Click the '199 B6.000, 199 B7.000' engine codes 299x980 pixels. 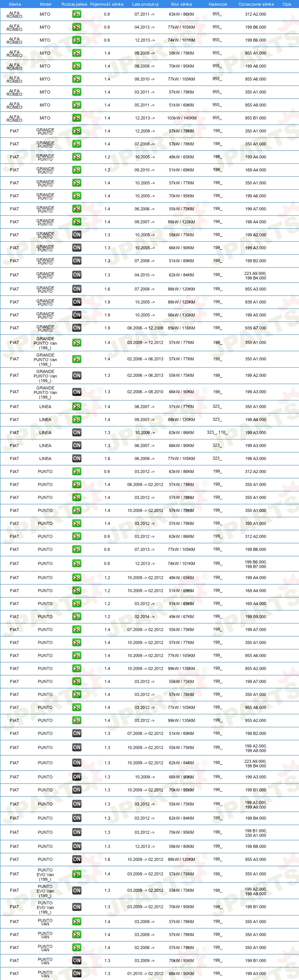coord(255,564)
